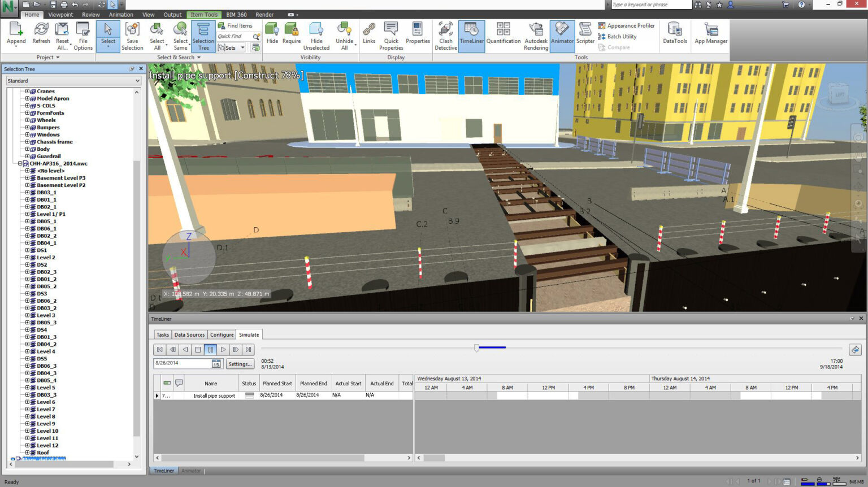Expand the CHH-AP316_2014.nwc tree node
Image resolution: width=868 pixels, height=487 pixels.
(19, 163)
